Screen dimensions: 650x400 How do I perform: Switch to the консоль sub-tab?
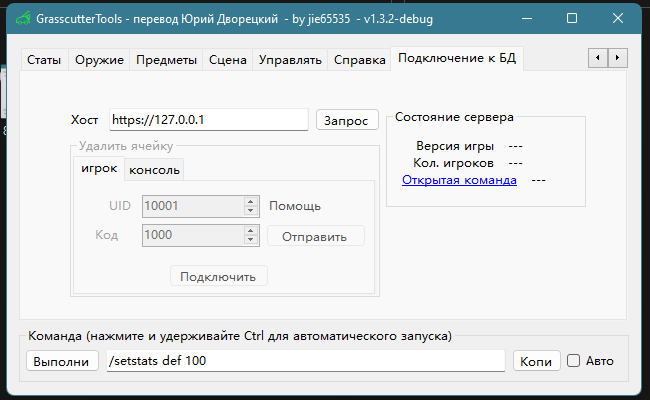pyautogui.click(x=154, y=170)
